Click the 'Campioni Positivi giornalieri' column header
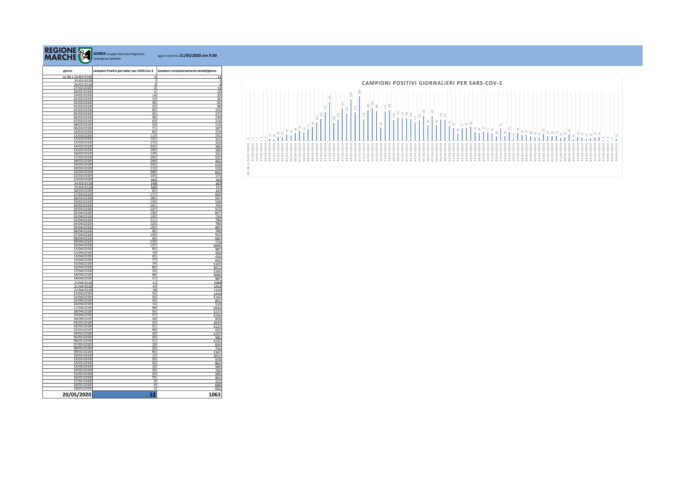 pos(125,71)
